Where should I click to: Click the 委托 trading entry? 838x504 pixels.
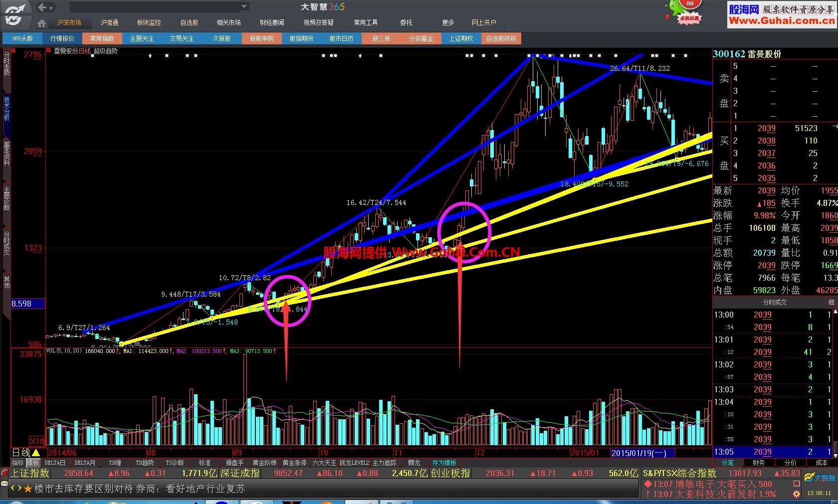point(406,22)
